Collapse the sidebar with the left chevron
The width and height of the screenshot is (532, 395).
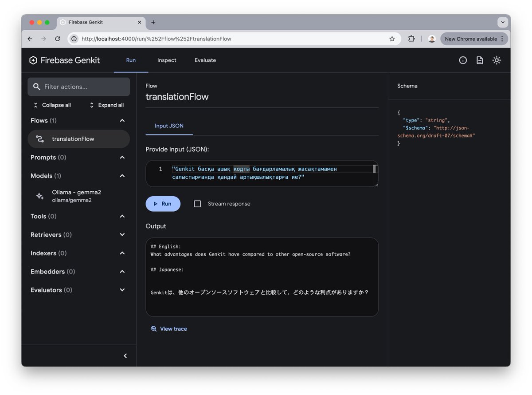(125, 356)
